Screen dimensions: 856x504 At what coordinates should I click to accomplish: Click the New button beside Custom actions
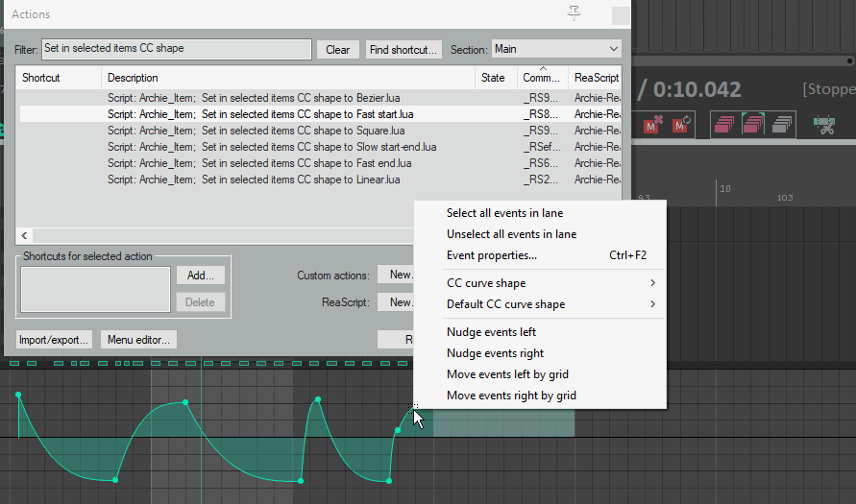click(x=397, y=275)
